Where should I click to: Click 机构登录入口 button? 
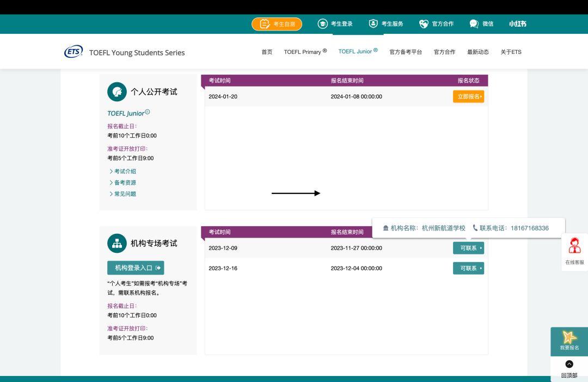[x=136, y=268]
